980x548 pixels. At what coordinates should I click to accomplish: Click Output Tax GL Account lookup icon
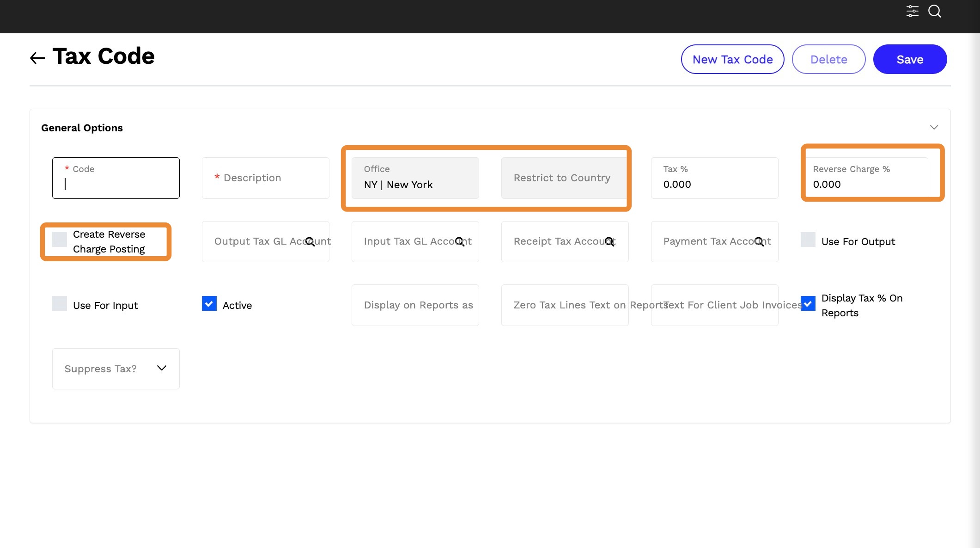coord(310,241)
